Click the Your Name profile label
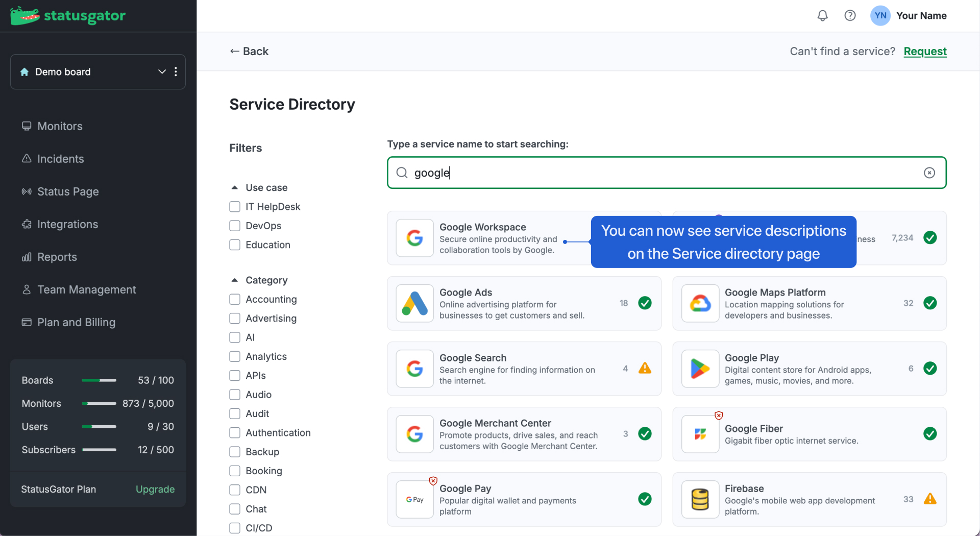Screen dimensions: 980x536 tap(921, 16)
